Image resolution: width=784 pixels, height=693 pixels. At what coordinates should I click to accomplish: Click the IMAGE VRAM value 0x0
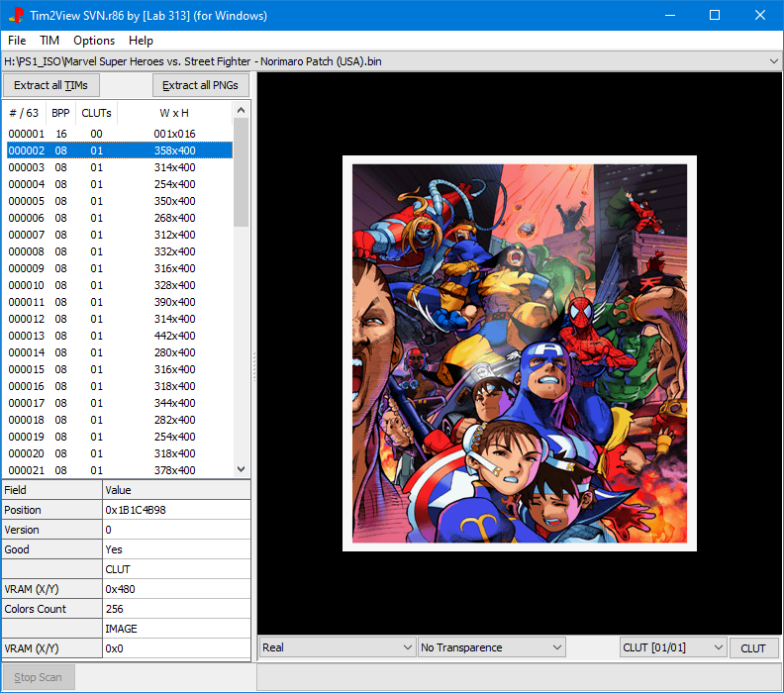point(176,648)
